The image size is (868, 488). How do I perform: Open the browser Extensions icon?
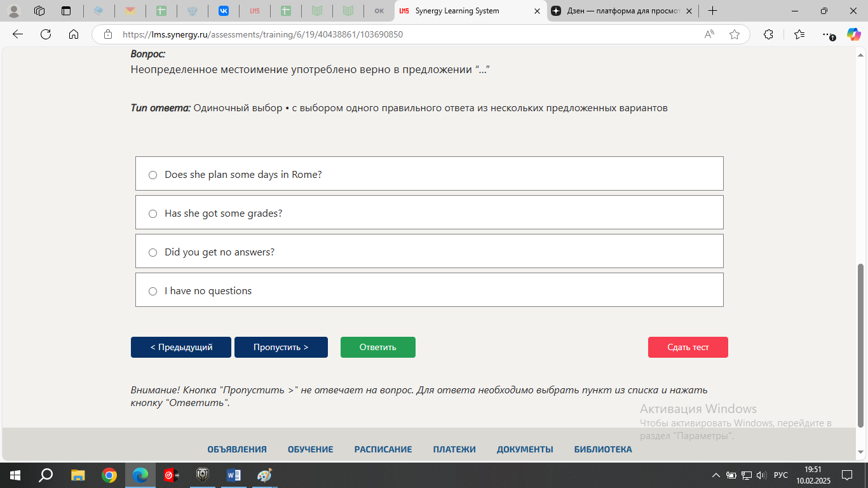coord(768,35)
